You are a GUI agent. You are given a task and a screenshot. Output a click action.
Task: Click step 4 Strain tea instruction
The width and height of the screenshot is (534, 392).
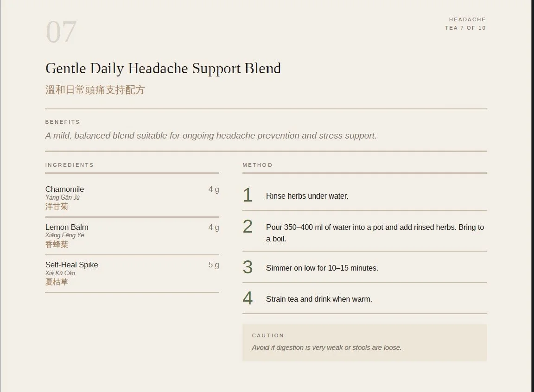(x=319, y=299)
